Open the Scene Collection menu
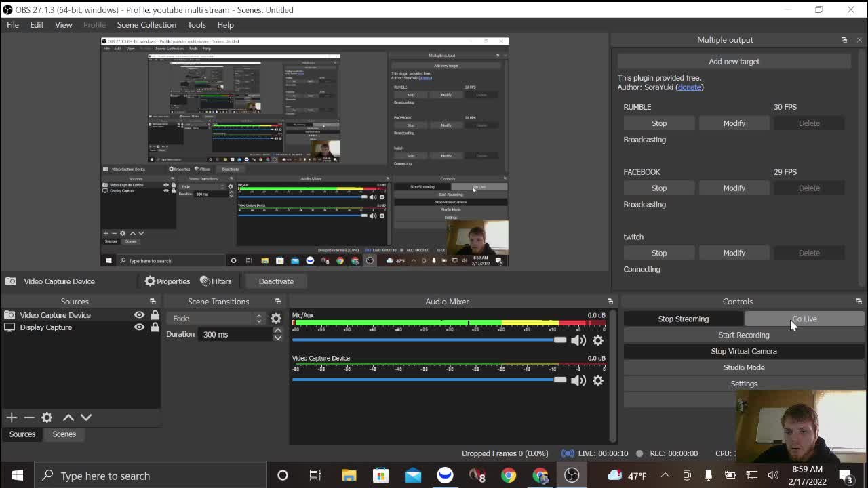 pos(146,25)
